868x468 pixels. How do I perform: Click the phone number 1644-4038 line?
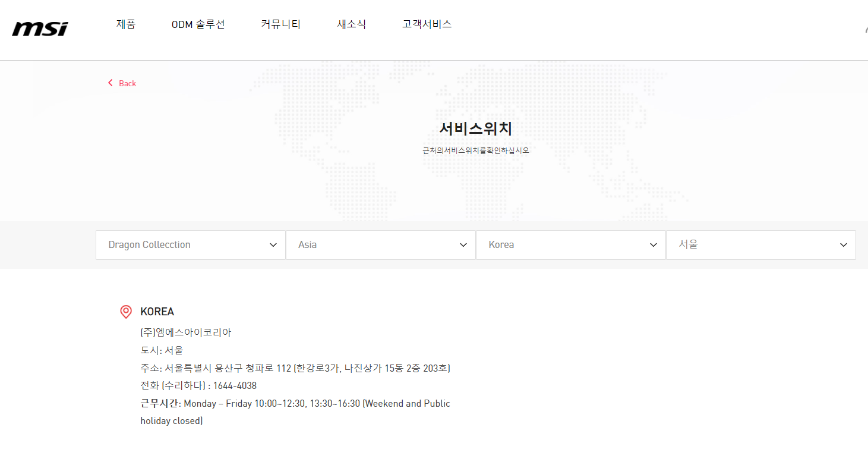tap(198, 386)
